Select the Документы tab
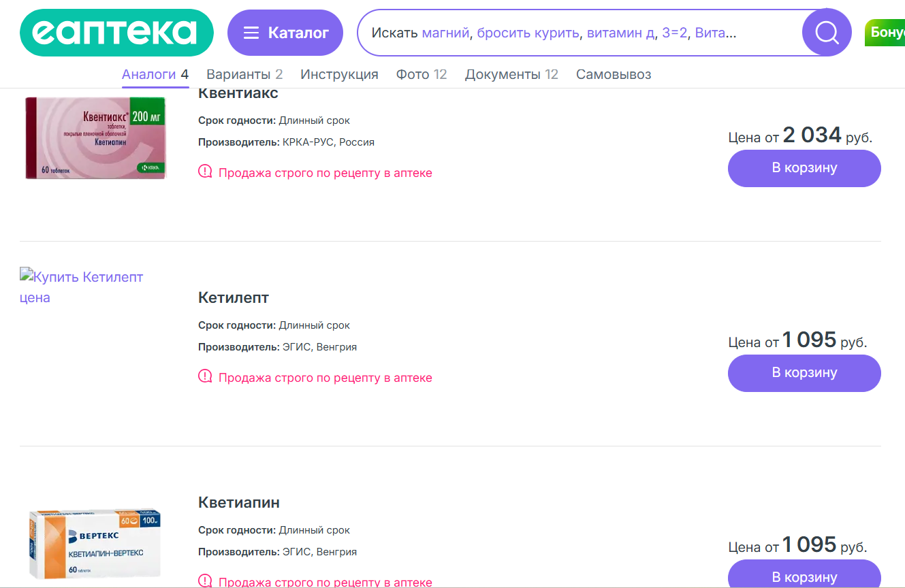Viewport: 905px width, 588px height. pyautogui.click(x=511, y=74)
